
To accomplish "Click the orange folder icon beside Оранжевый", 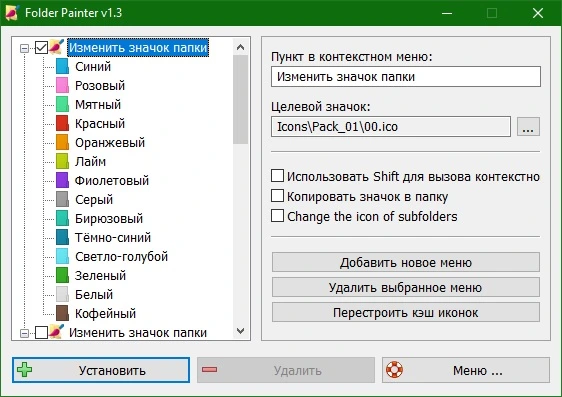I will [62, 143].
